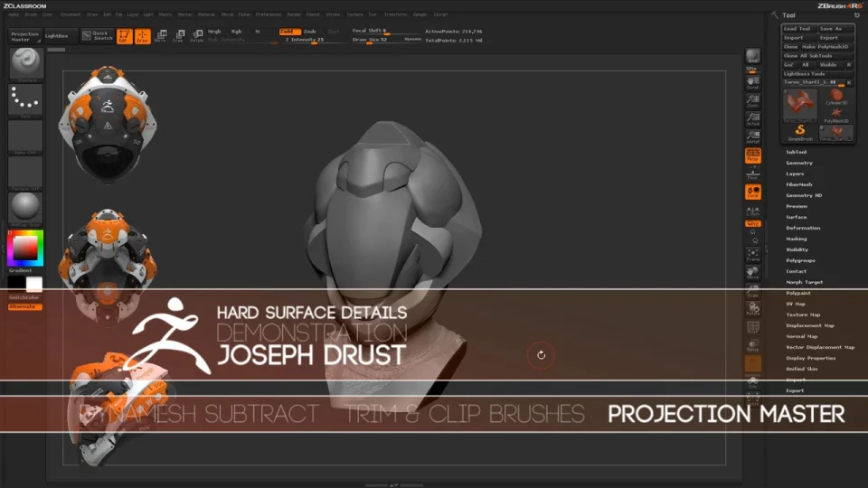Click the Alternate button
Screen dimensions: 868x488
25,306
